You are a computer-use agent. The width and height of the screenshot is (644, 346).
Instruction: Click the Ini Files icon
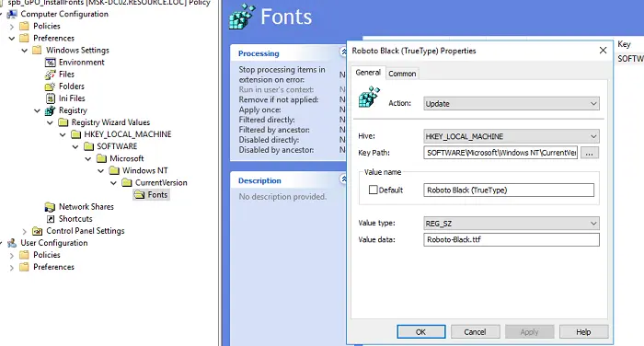50,98
